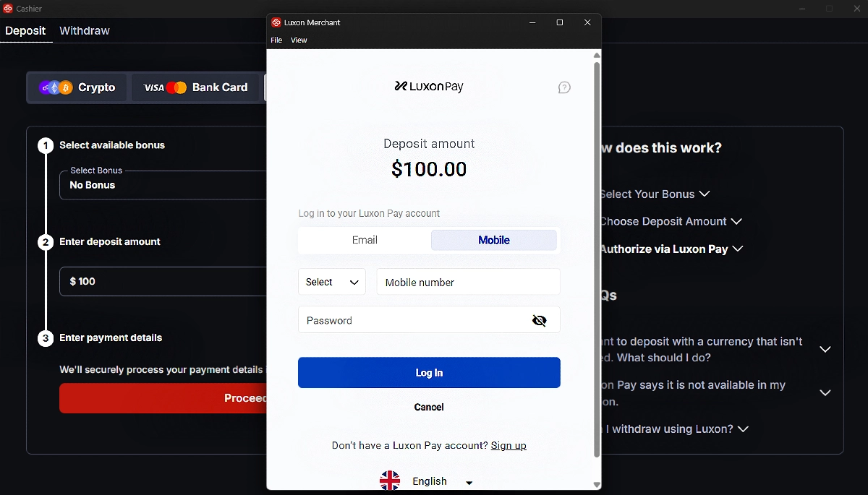This screenshot has width=868, height=495.
Task: Switch login method to Mobile
Action: coord(494,240)
